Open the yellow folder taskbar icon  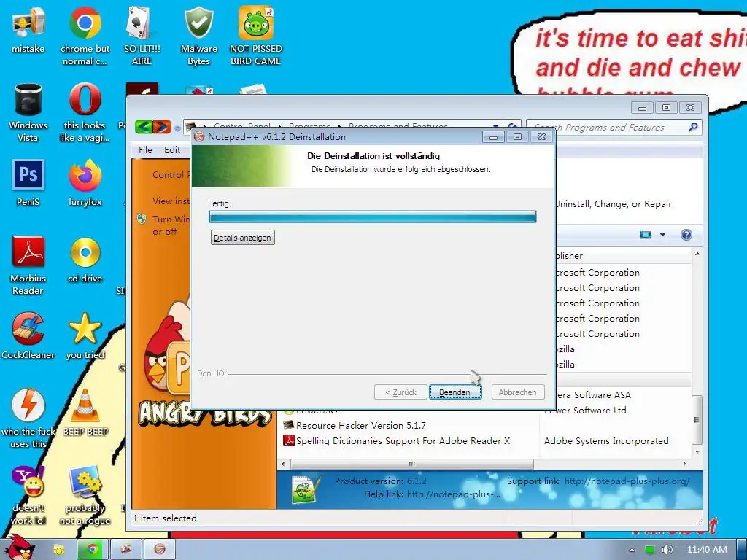58,550
